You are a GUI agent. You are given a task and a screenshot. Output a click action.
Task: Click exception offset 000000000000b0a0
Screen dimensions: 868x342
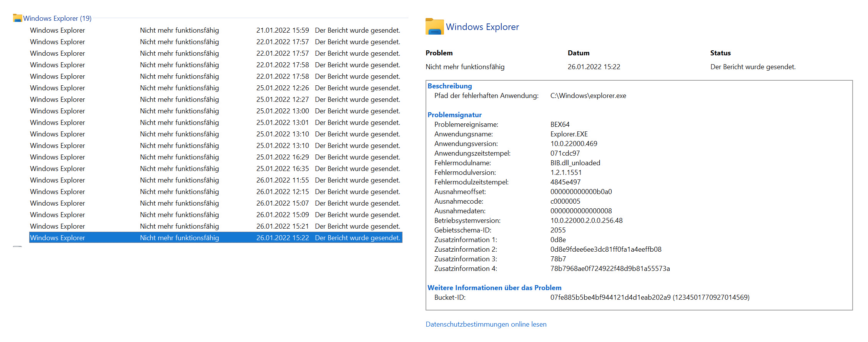coord(581,192)
